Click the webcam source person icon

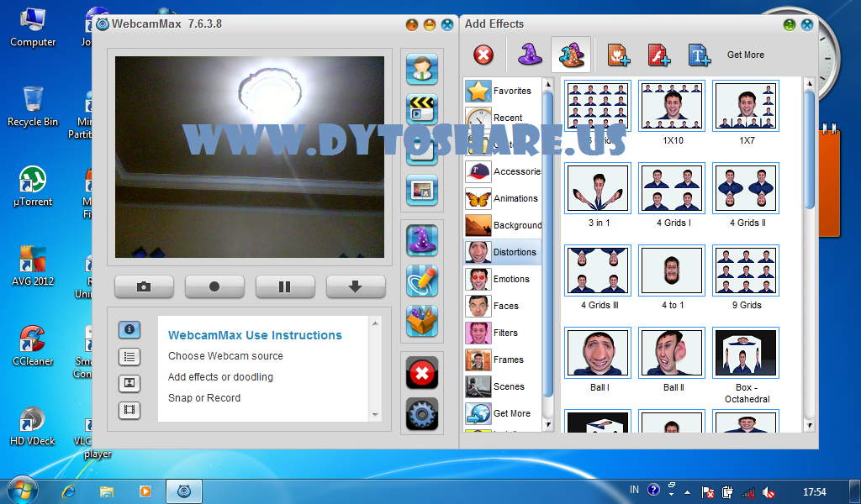coord(422,69)
